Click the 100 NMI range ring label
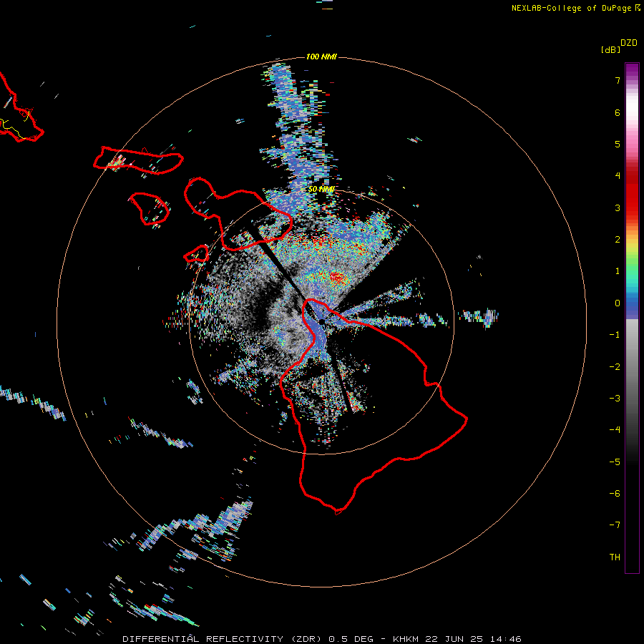The width and height of the screenshot is (644, 644). coord(321,57)
